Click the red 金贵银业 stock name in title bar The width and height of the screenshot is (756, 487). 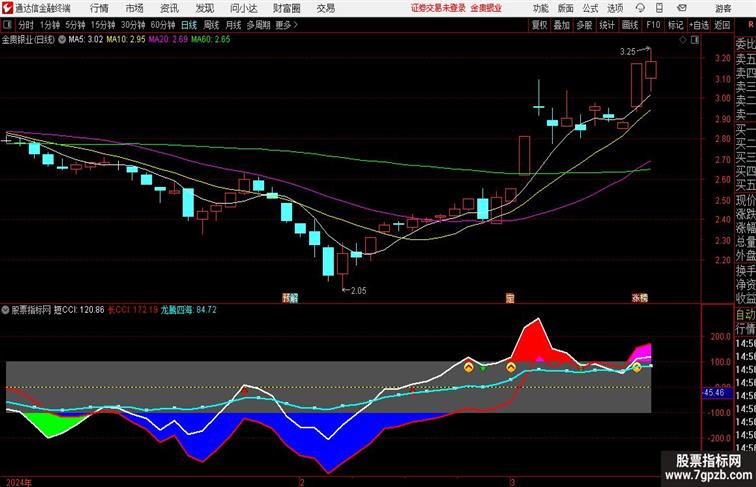[x=486, y=8]
